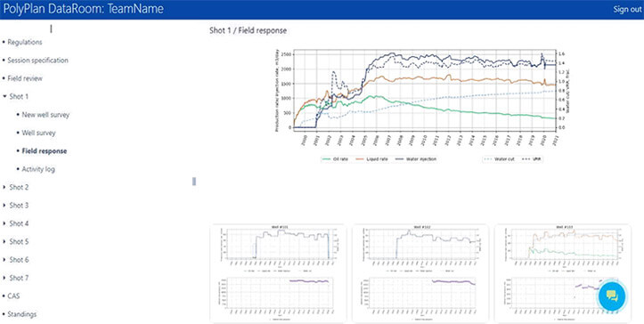View the Standings page
The image size is (644, 324).
tap(21, 314)
